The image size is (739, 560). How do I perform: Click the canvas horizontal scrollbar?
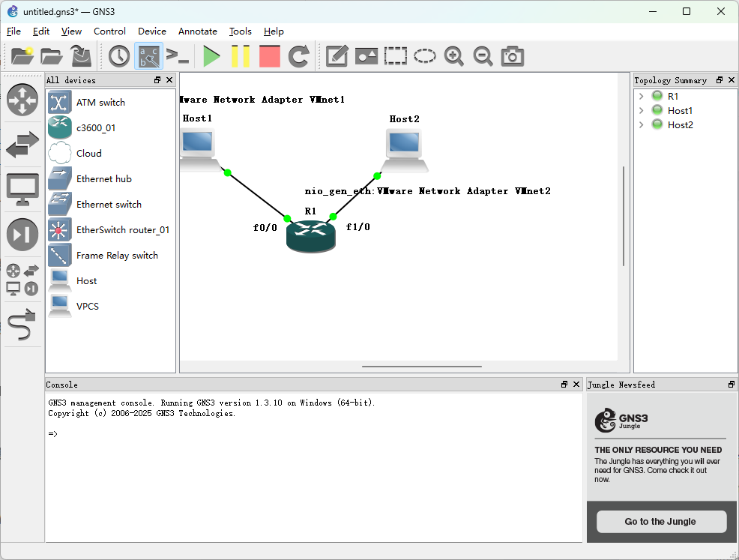[422, 367]
